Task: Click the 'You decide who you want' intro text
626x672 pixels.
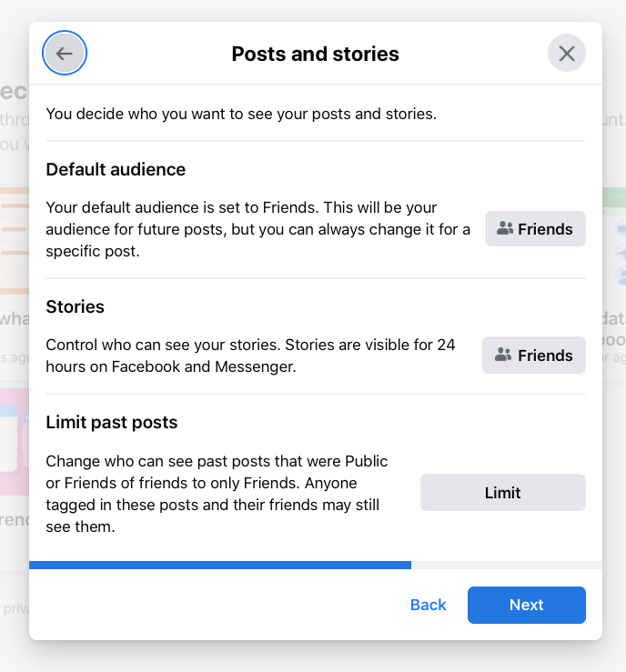Action: point(241,115)
